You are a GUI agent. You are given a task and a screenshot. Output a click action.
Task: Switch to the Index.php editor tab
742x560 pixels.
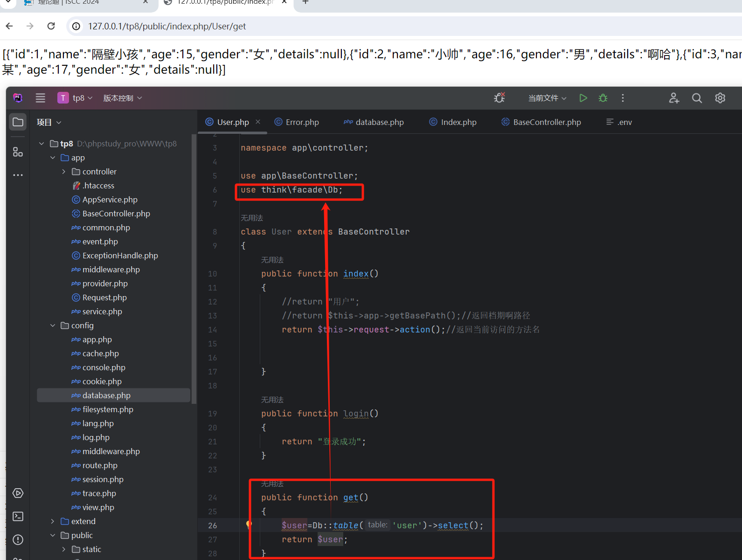(453, 122)
